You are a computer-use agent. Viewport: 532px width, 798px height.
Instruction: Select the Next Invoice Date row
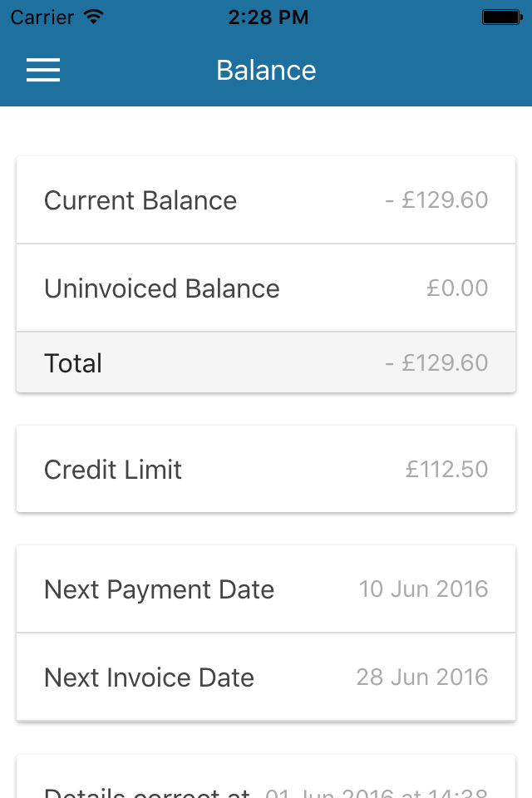coord(266,677)
